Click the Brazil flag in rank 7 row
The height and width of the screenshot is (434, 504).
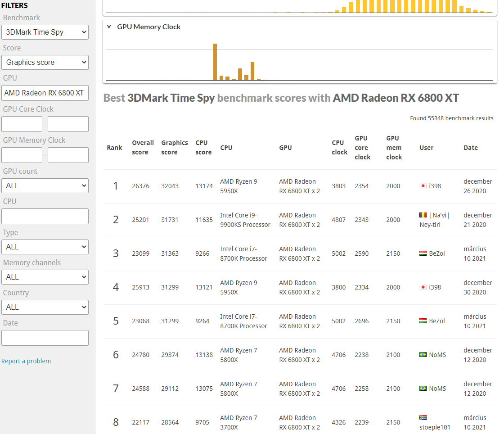point(423,389)
